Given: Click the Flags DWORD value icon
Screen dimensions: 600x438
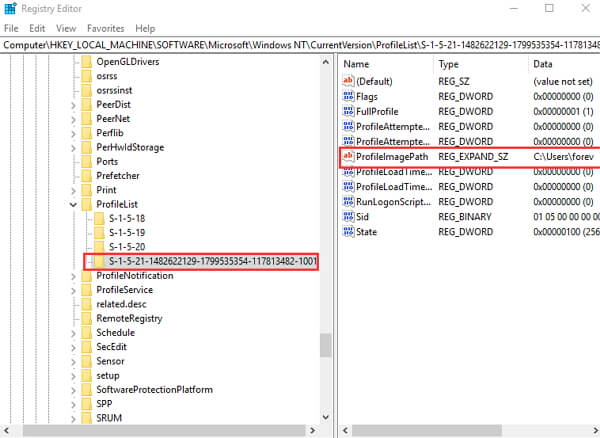Looking at the screenshot, I should (349, 96).
